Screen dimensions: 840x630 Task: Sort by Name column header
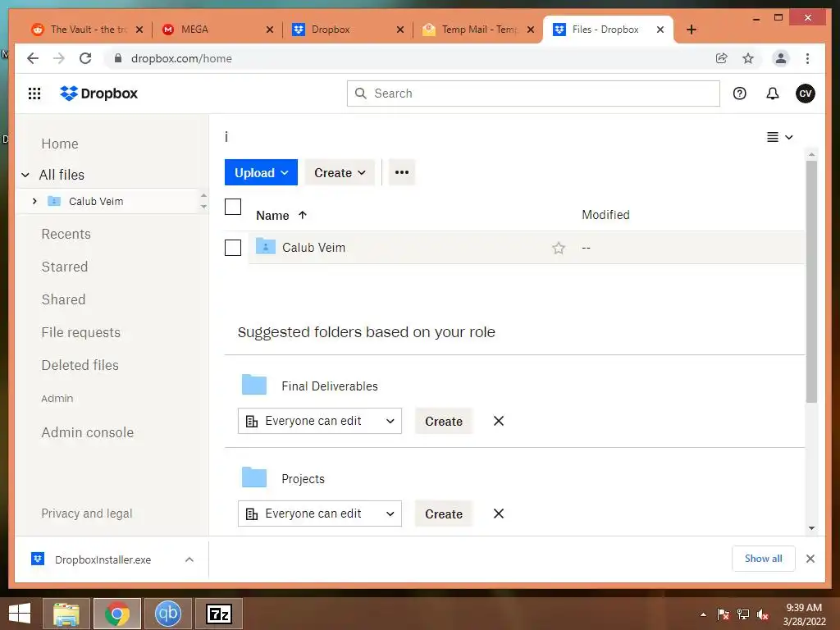point(281,216)
